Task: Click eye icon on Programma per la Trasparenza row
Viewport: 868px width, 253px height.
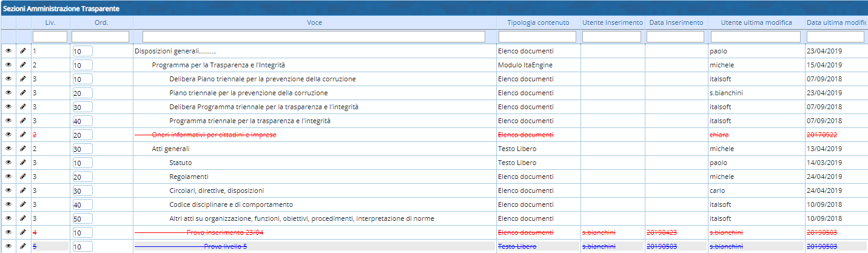Action: (x=8, y=65)
